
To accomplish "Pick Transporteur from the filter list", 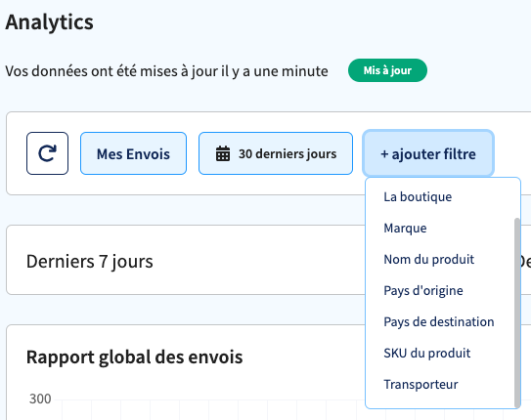I will pyautogui.click(x=420, y=385).
